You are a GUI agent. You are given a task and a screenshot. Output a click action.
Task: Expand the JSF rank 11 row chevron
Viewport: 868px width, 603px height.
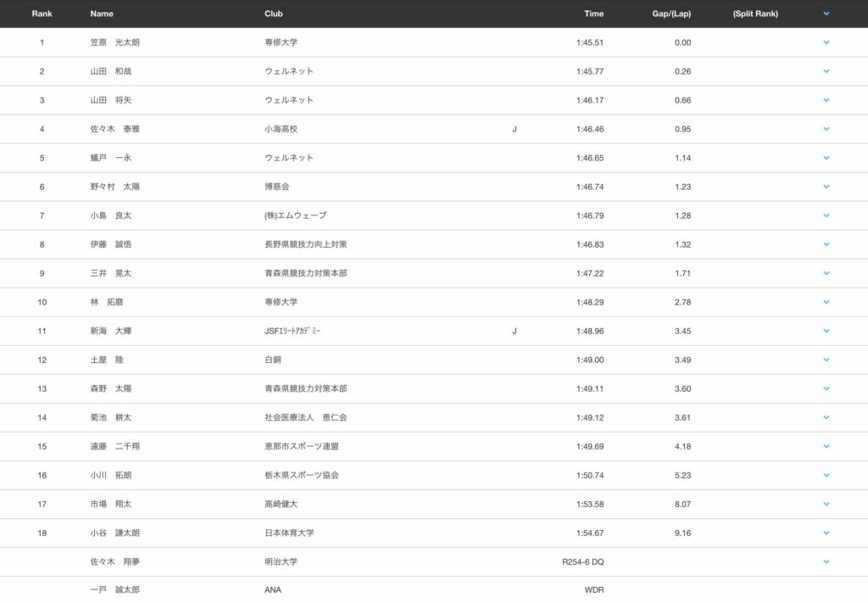tap(826, 331)
